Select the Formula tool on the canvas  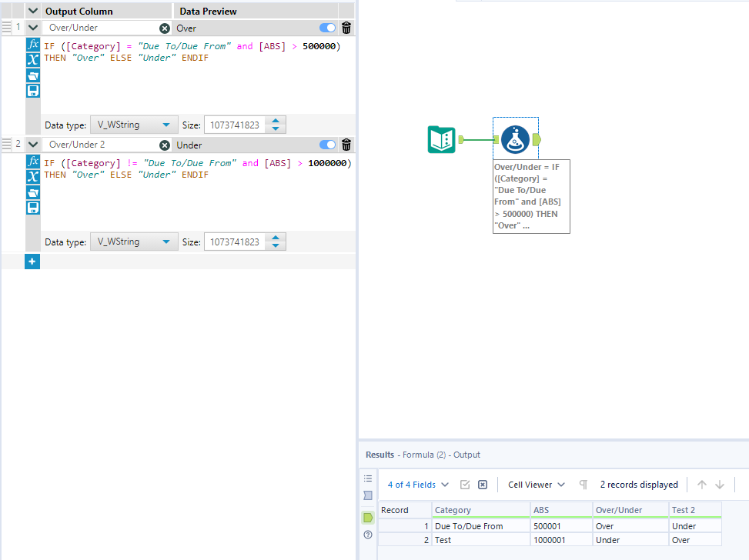click(515, 140)
